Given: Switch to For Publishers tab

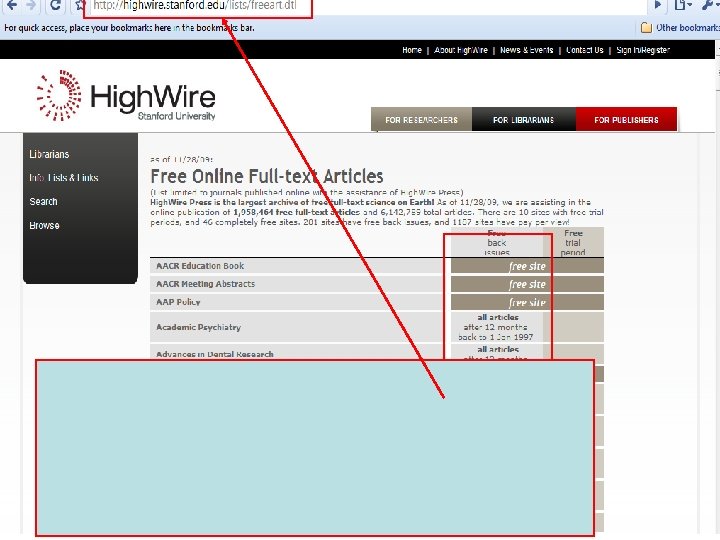Looking at the screenshot, I should tap(626, 120).
